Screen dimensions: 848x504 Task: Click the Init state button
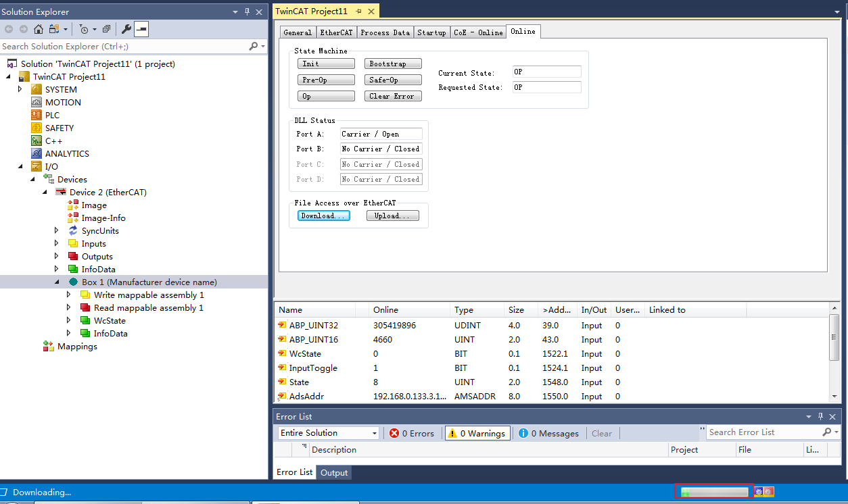point(326,64)
